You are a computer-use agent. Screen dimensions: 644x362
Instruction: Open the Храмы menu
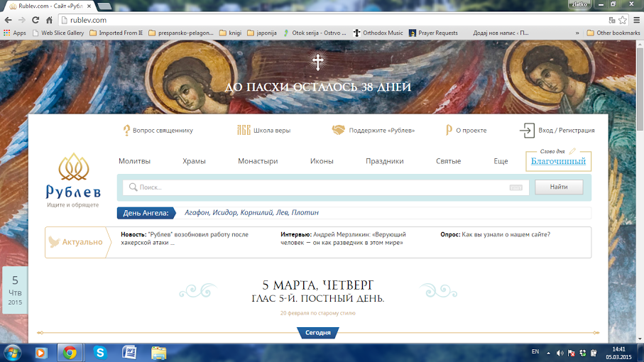point(194,161)
